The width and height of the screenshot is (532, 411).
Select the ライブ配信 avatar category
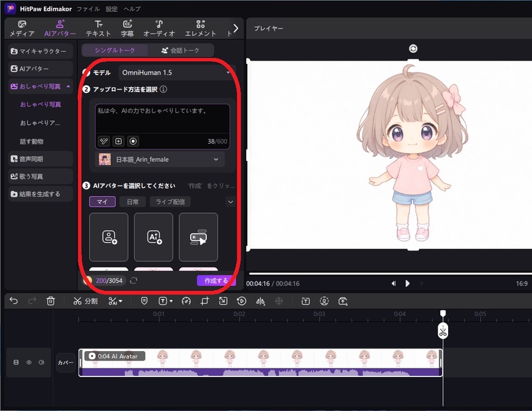tap(170, 202)
